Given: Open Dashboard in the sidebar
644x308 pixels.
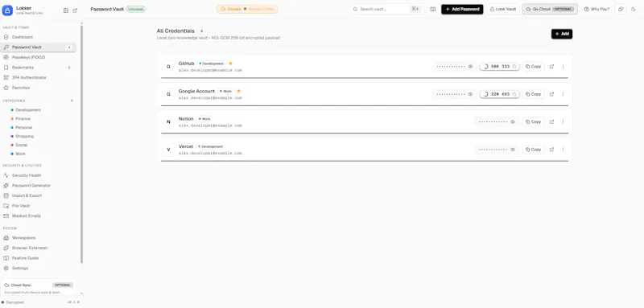Looking at the screenshot, I should [x=38, y=37].
